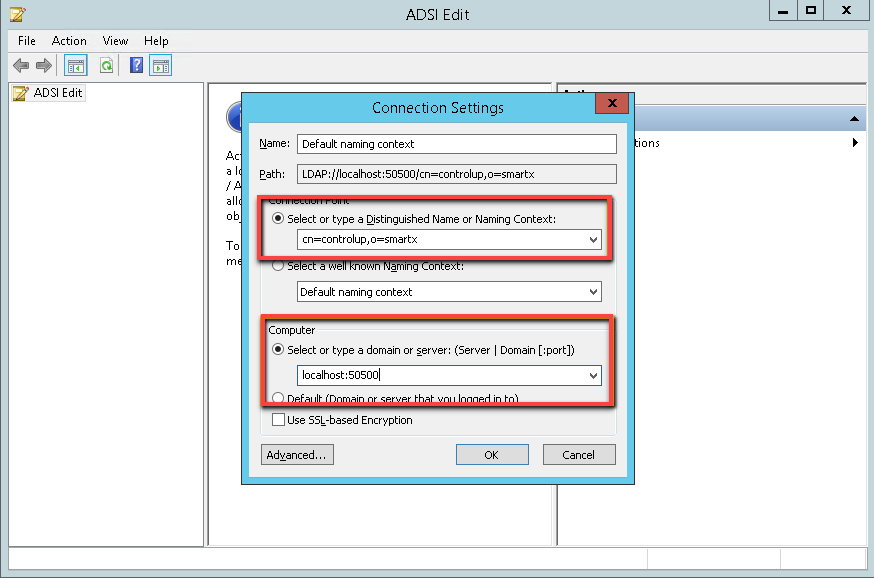Click the Back arrow toolbar icon
The width and height of the screenshot is (874, 578).
tap(21, 66)
